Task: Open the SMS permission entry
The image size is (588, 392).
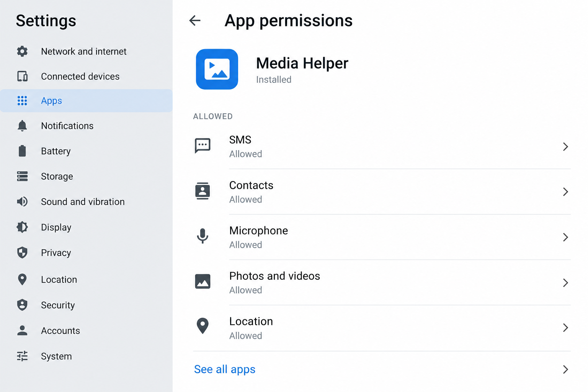Action: (382, 147)
